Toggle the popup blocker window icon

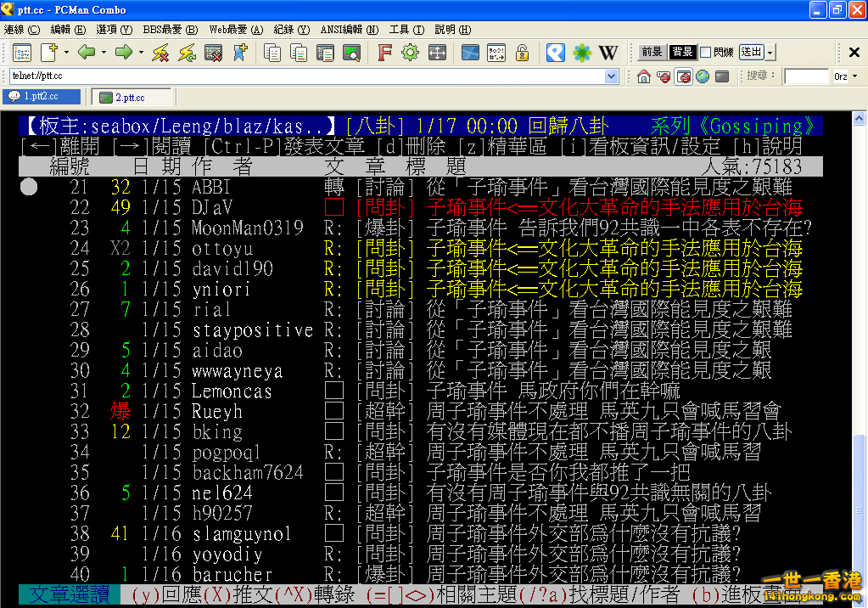684,76
